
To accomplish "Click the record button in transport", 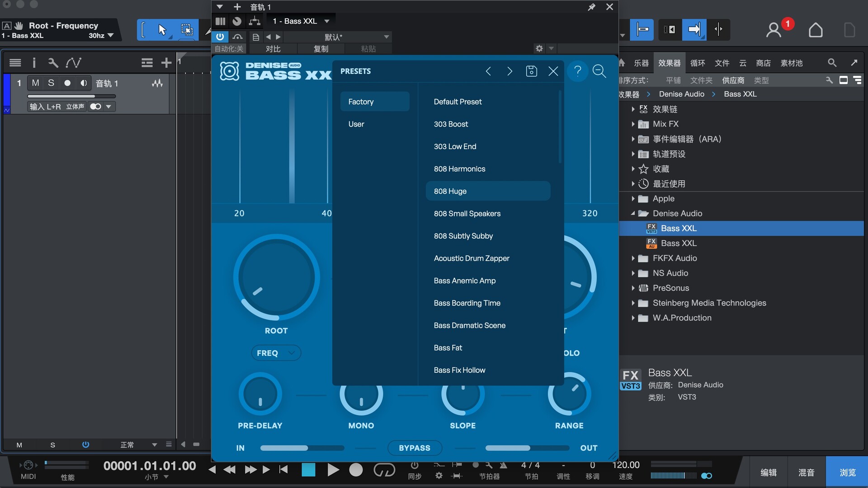I will (x=356, y=470).
